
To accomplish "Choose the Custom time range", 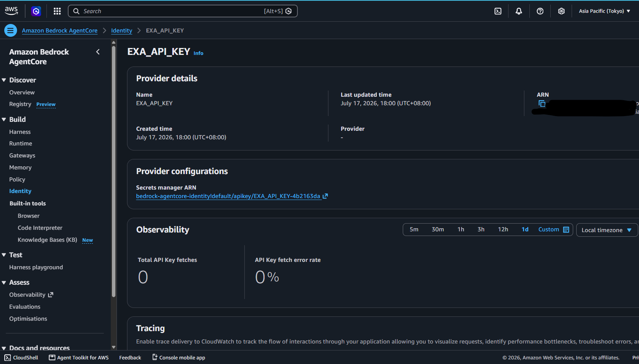I will (549, 229).
